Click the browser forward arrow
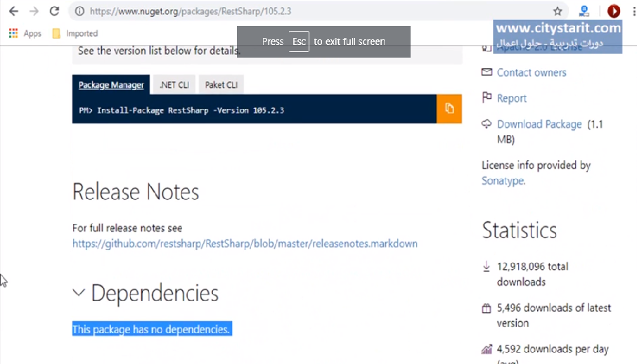This screenshot has height=364, width=637. click(x=34, y=11)
